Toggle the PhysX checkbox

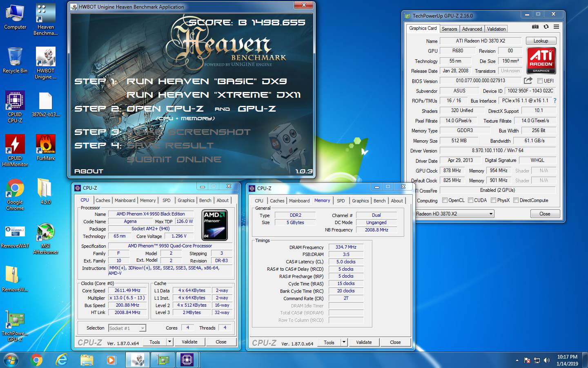pos(493,200)
